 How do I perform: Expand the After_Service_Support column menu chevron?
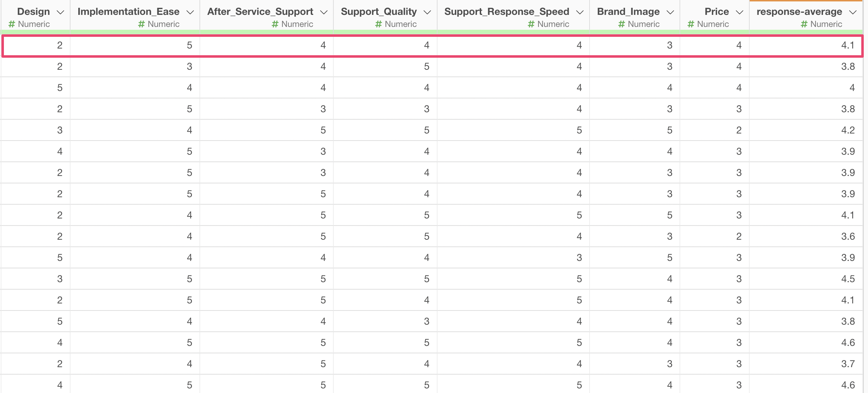tap(324, 12)
